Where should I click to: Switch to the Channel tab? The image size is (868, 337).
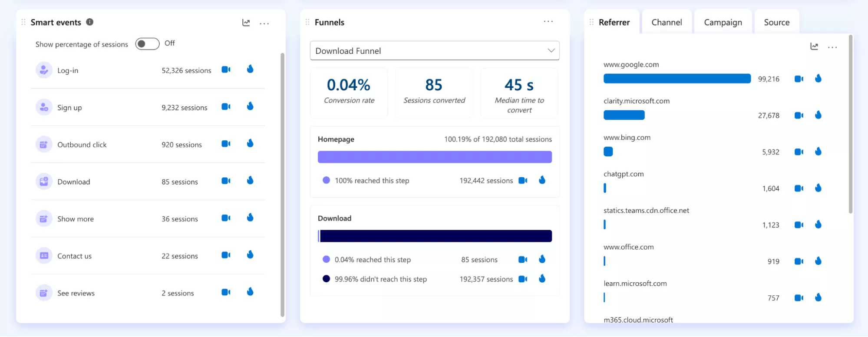point(667,22)
